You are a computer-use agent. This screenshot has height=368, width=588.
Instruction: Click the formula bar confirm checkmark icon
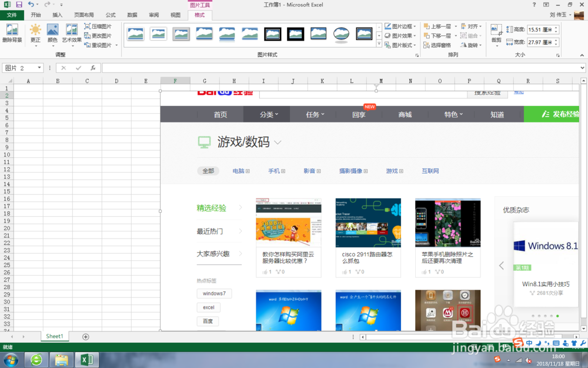(x=78, y=68)
